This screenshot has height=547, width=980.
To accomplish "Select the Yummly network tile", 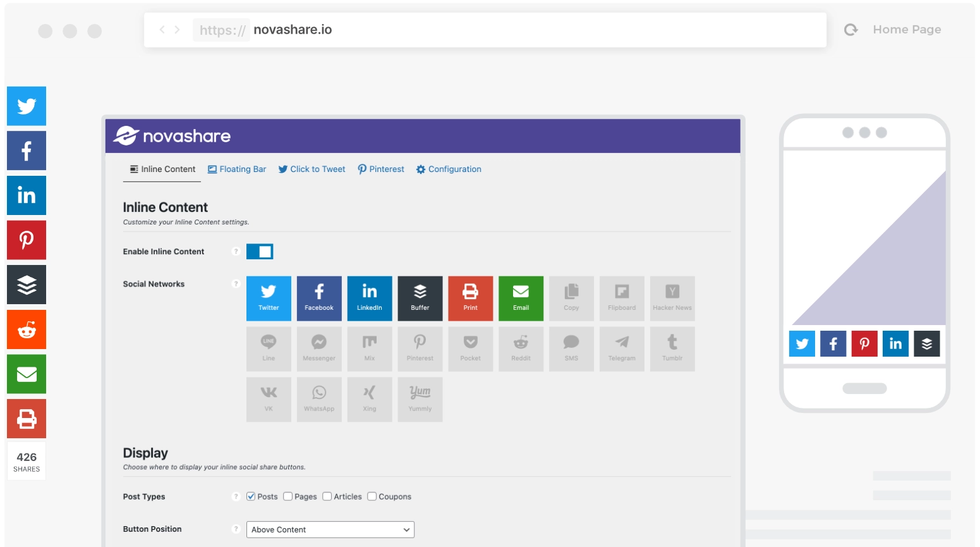I will (x=420, y=399).
